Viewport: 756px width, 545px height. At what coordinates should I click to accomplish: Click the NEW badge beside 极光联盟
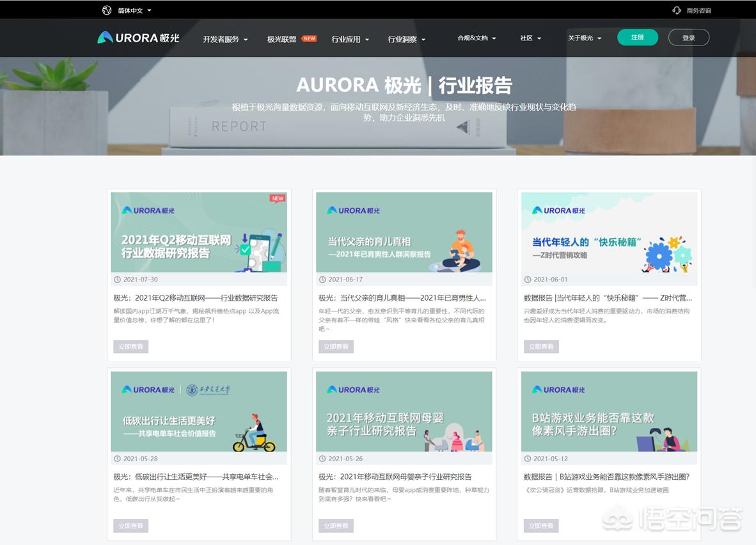point(309,38)
